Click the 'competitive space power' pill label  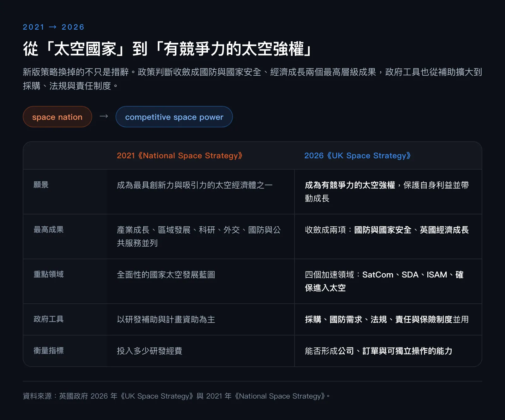pos(174,117)
